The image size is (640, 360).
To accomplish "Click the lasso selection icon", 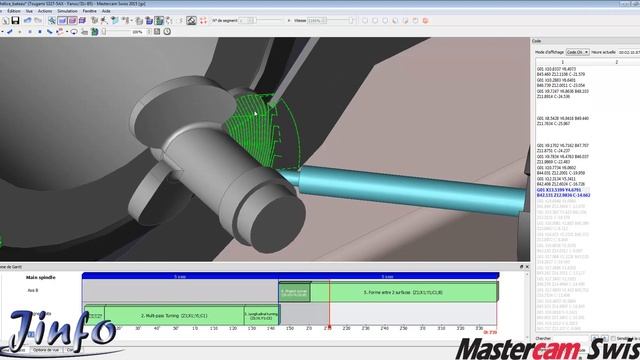I will pyautogui.click(x=74, y=31).
